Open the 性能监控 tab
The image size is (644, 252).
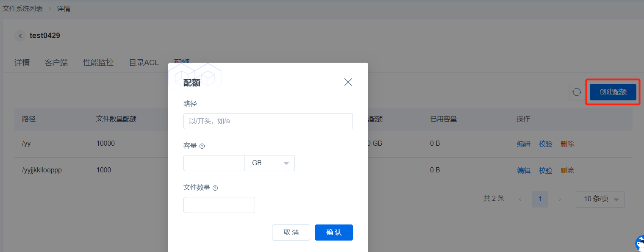pyautogui.click(x=98, y=63)
